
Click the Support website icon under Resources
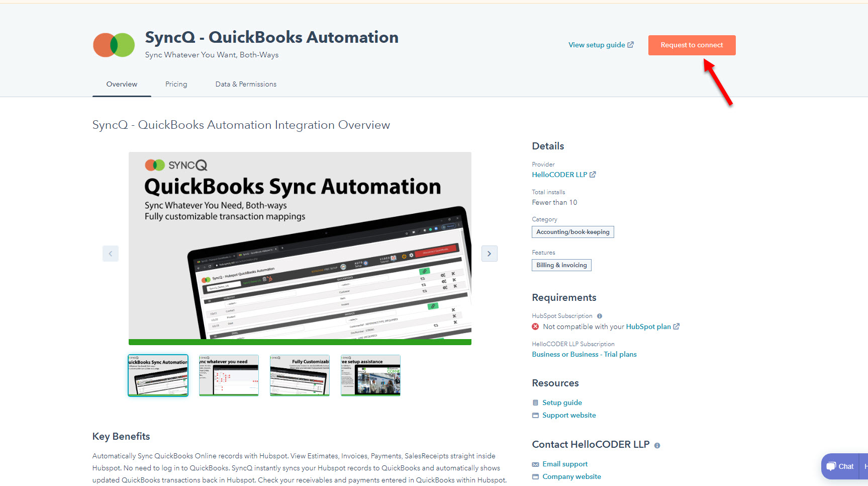point(535,415)
